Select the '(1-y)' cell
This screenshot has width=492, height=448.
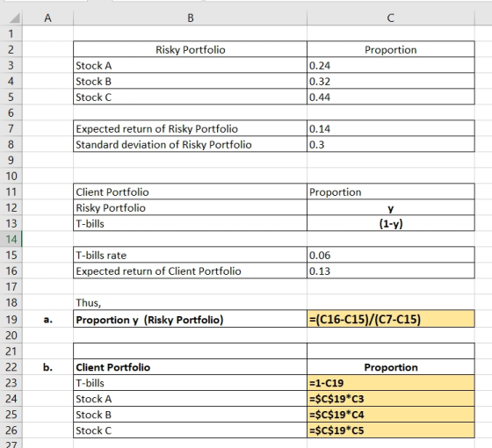point(390,223)
